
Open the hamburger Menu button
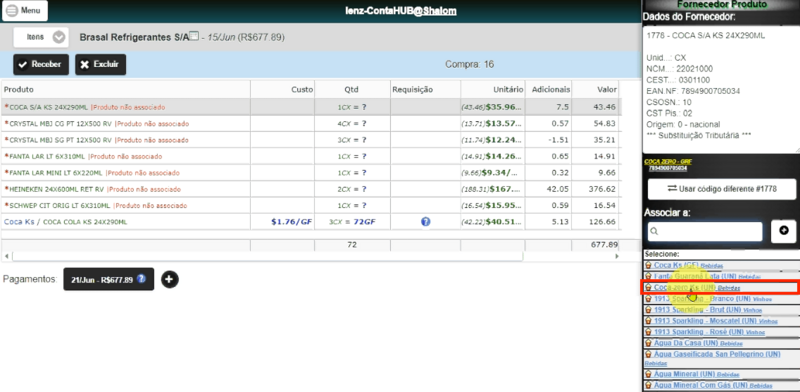[x=25, y=11]
